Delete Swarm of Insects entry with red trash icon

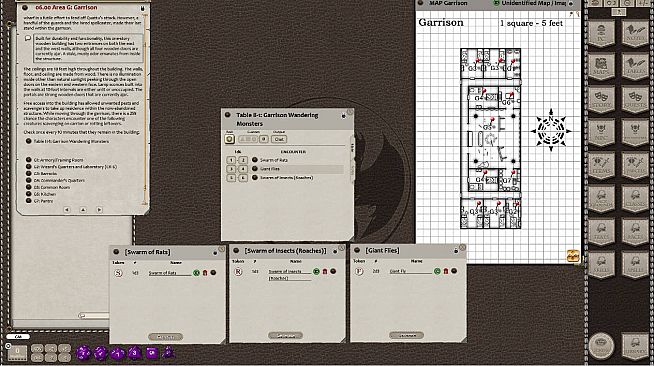[325, 271]
